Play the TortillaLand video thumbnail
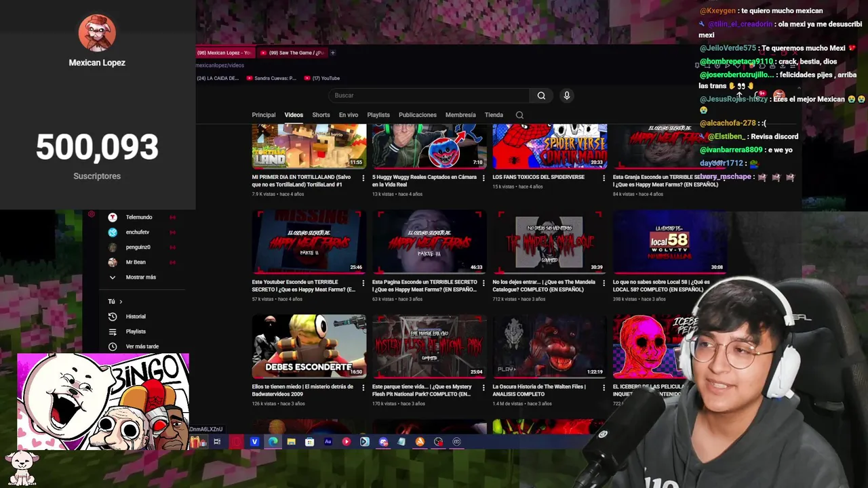The image size is (868, 488). [309, 146]
